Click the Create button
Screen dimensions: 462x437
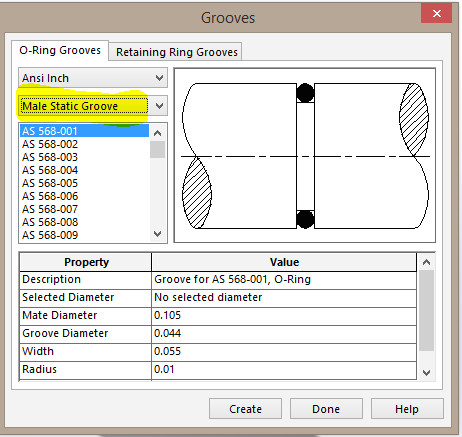tap(245, 409)
